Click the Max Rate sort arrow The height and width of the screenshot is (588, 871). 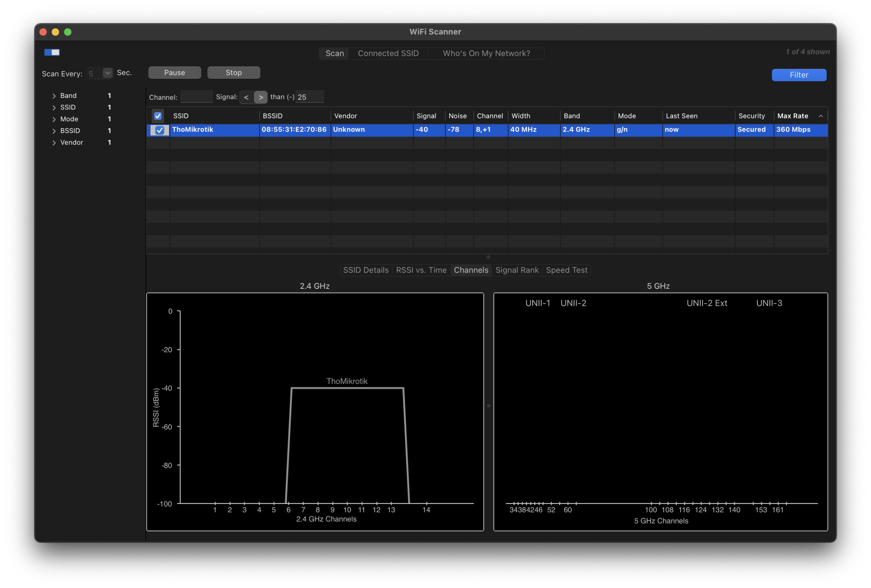820,116
